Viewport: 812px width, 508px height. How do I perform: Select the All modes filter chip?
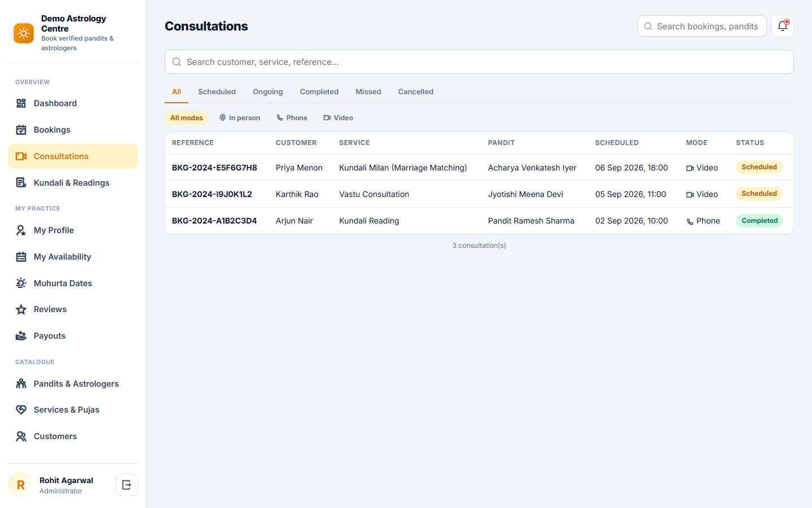tap(187, 118)
